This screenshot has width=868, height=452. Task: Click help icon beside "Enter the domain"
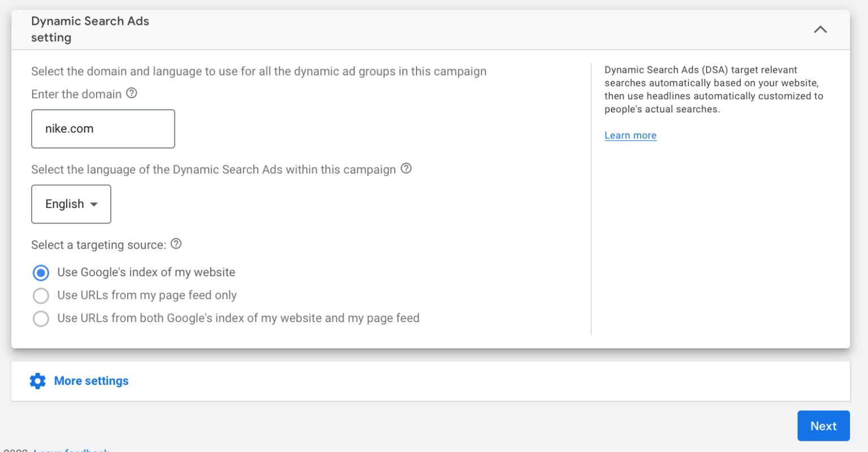click(x=132, y=93)
